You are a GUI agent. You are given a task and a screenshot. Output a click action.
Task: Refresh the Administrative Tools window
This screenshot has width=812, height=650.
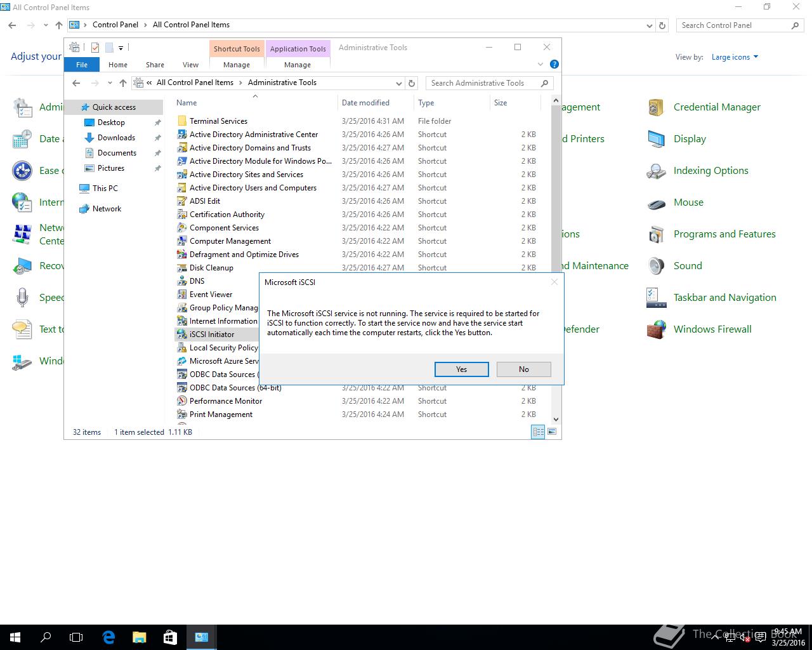412,83
